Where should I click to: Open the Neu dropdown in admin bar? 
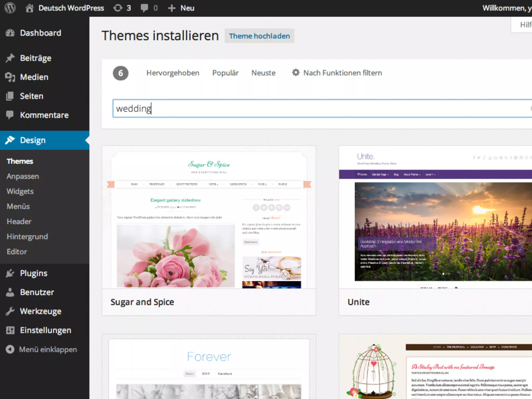pos(181,8)
